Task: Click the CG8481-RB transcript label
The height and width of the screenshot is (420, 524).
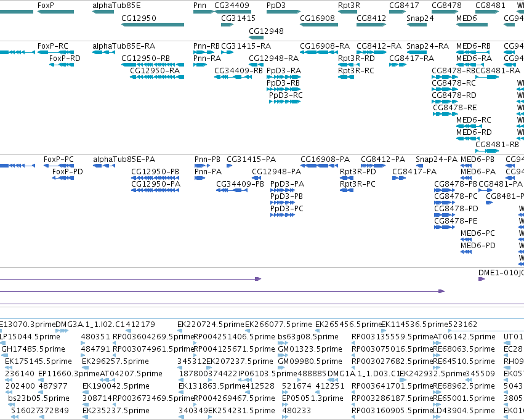Action: (x=498, y=144)
